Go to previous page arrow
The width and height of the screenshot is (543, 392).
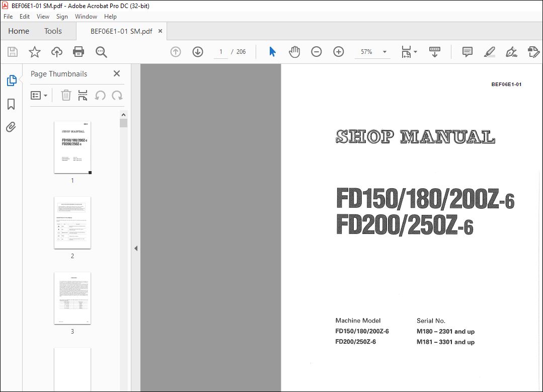176,52
